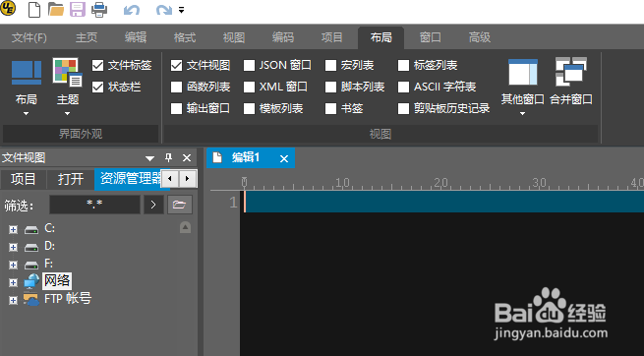Print using the printer icon
The image size is (644, 356).
pyautogui.click(x=99, y=10)
